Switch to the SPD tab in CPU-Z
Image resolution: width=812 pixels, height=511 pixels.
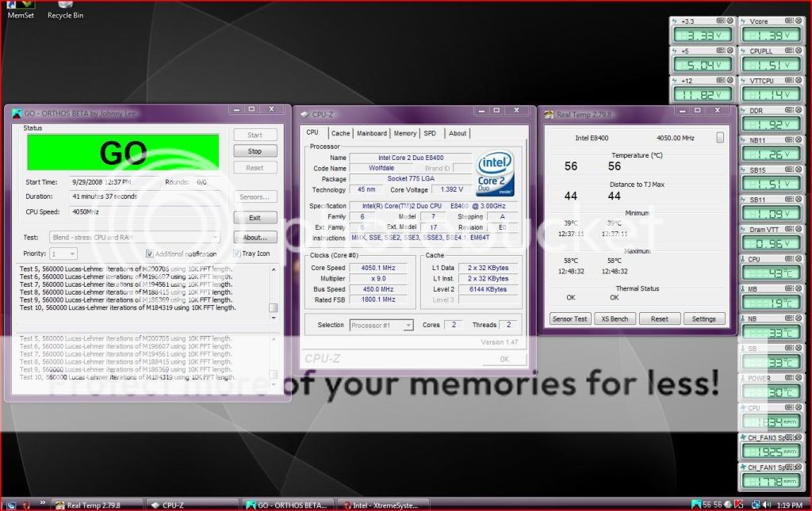click(430, 133)
